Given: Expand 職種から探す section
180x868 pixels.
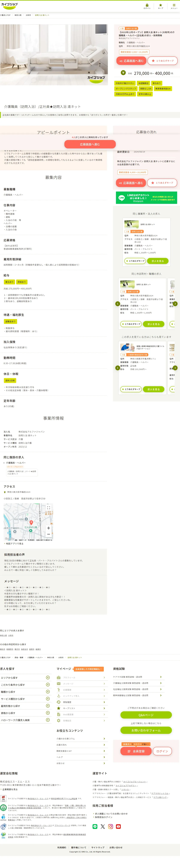Looking at the screenshot, I should tap(25, 692).
